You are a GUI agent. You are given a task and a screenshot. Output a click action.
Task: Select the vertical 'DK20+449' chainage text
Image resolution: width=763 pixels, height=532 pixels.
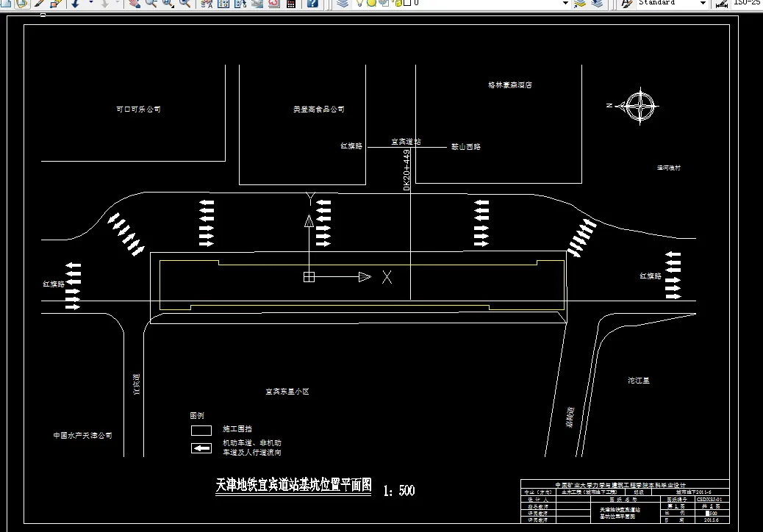[x=406, y=170]
